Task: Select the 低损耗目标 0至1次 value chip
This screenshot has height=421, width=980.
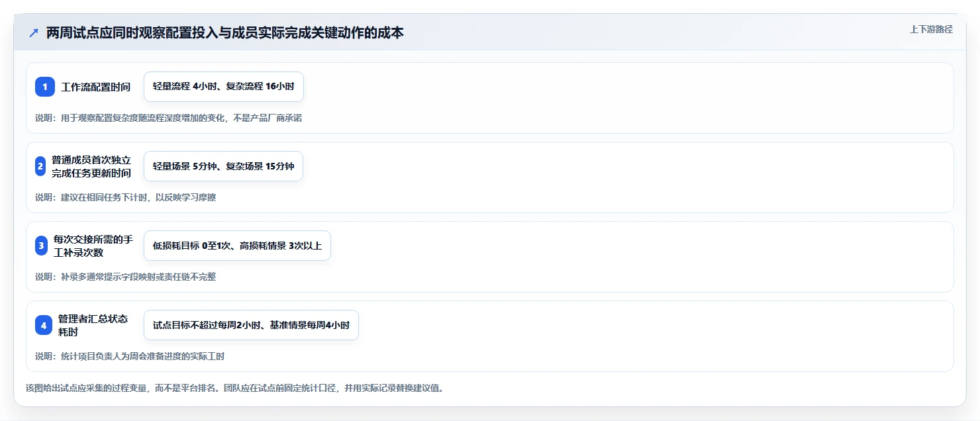Action: pos(237,246)
